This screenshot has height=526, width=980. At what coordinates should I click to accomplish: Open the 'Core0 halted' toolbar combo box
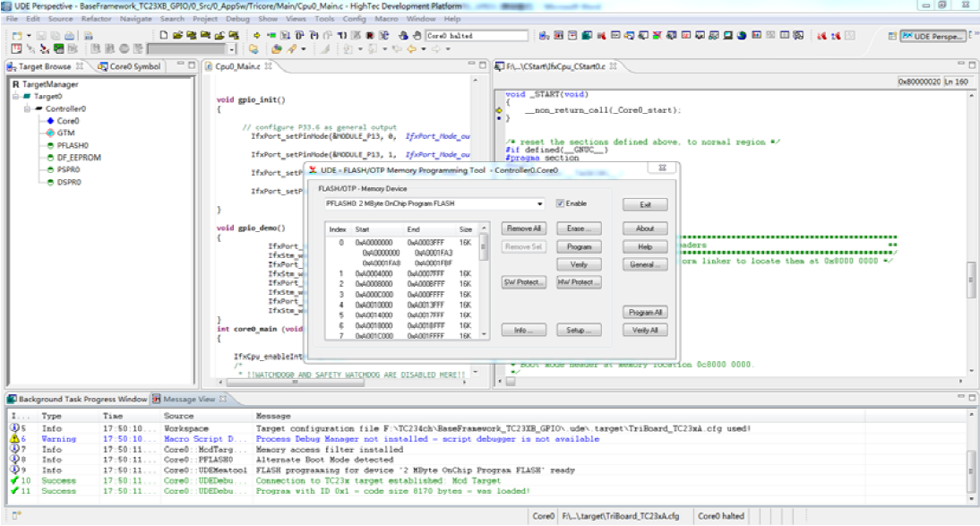pos(477,36)
